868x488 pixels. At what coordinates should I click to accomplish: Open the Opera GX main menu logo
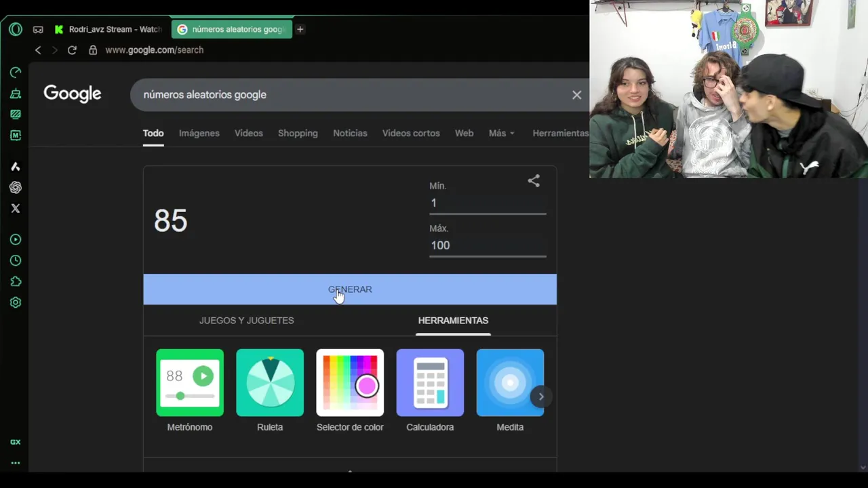pyautogui.click(x=16, y=29)
